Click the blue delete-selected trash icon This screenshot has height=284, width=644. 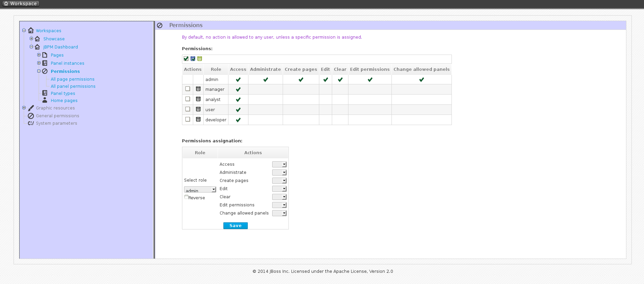tap(193, 59)
